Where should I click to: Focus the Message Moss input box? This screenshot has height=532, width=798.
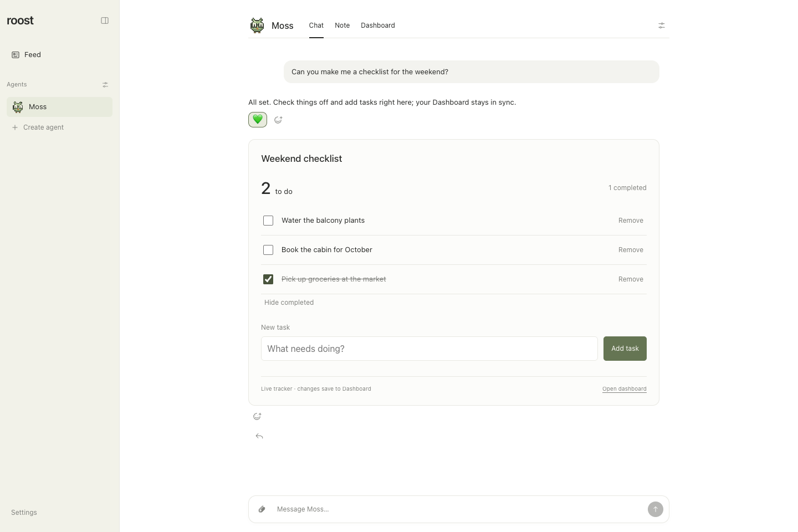459,509
